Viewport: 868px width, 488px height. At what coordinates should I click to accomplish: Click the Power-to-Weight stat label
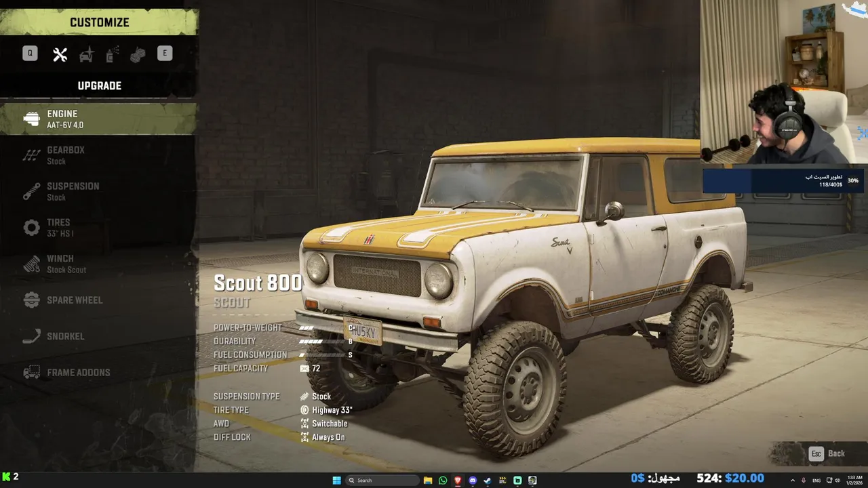pyautogui.click(x=248, y=327)
